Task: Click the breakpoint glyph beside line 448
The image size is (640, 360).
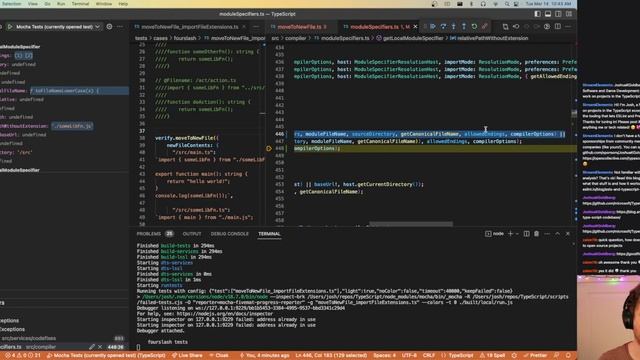Action: (269, 149)
